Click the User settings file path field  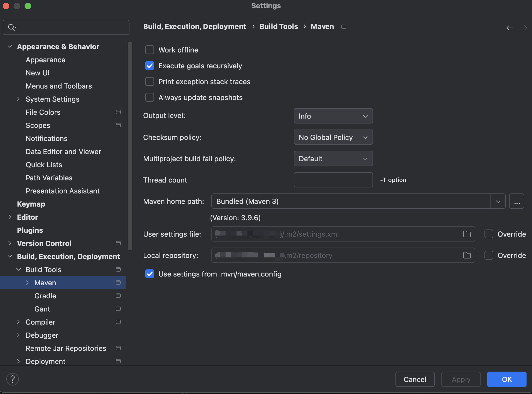tap(343, 234)
